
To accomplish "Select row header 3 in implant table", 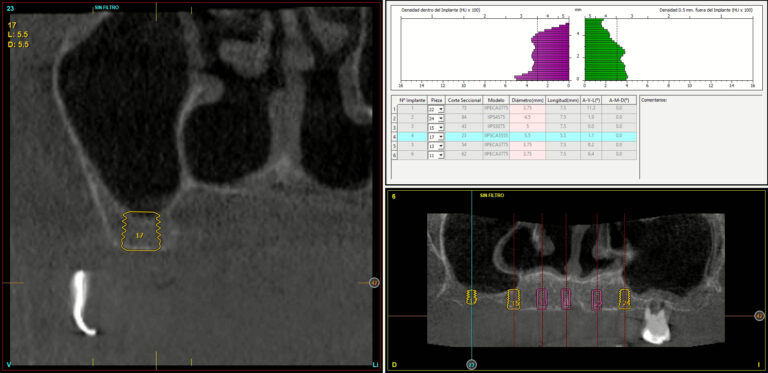I will [394, 127].
